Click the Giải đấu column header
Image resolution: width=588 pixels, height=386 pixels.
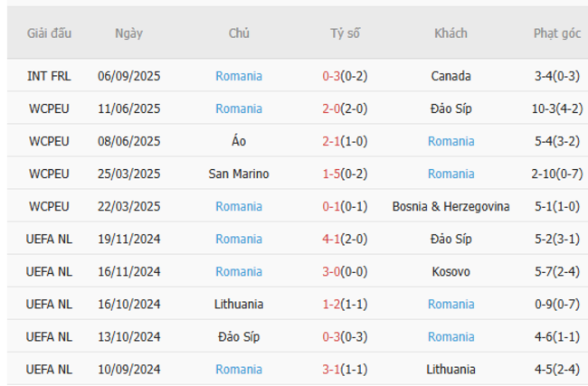coord(49,33)
